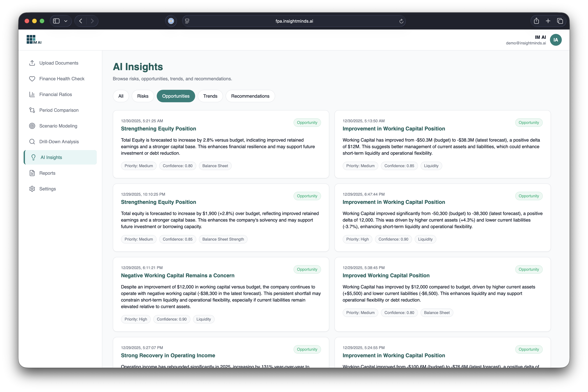Expand the Safari sidebar dropdown chevron
The height and width of the screenshot is (392, 588).
[66, 21]
